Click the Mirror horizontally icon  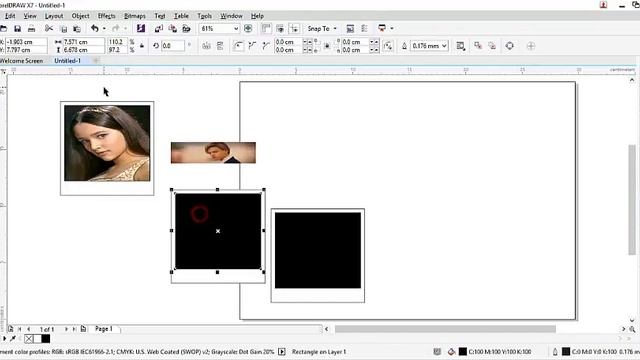pyautogui.click(x=207, y=46)
